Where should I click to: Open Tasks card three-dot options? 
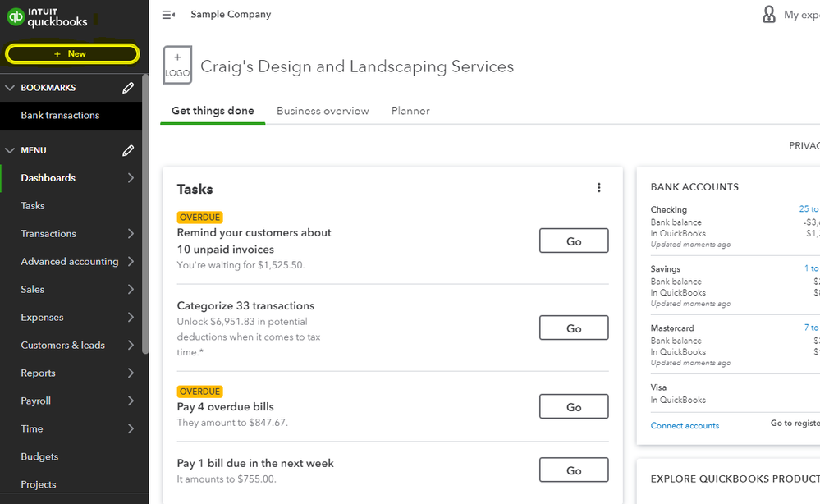(598, 188)
